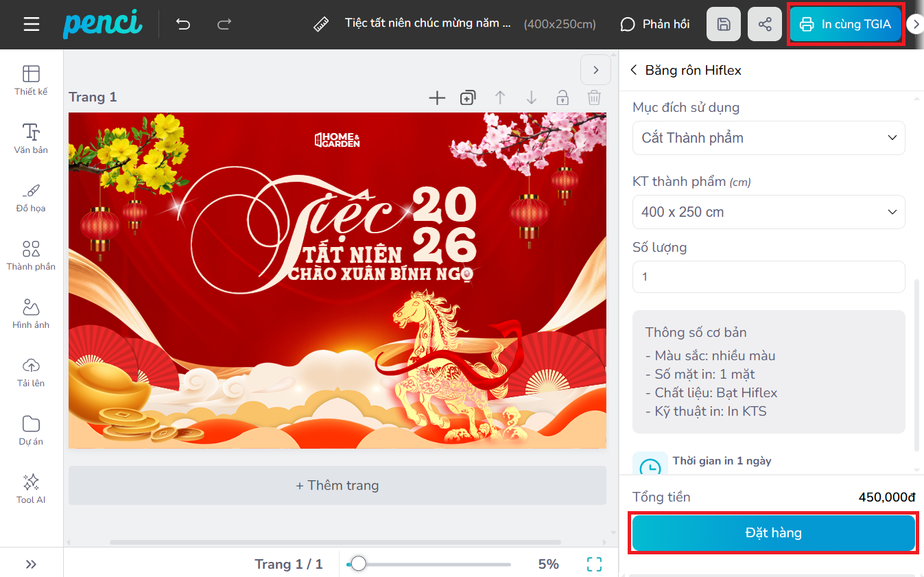Open the Tool AI sidebar tab

pos(32,488)
